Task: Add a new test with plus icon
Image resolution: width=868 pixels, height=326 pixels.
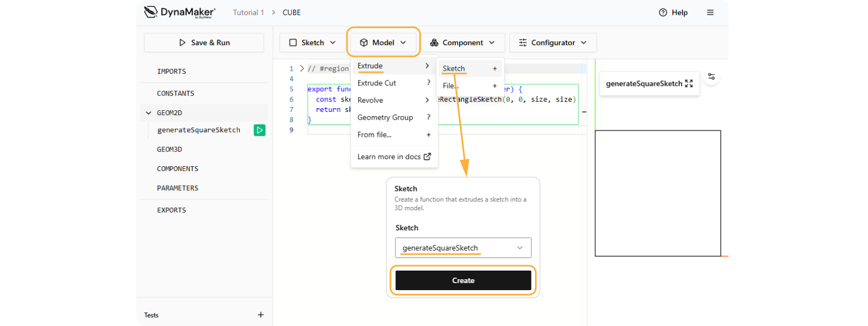Action: click(x=260, y=315)
